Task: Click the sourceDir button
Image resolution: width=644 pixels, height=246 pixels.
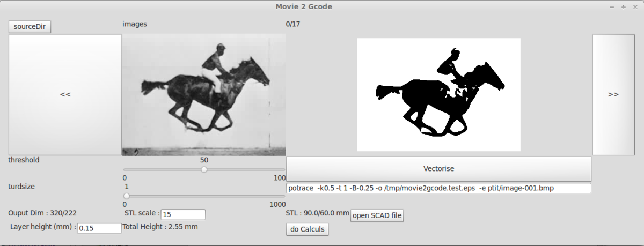Action: pos(30,27)
